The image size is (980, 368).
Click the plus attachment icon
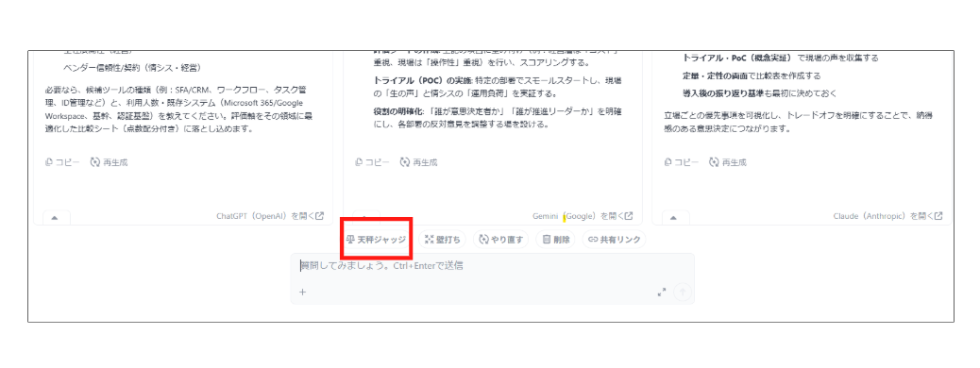302,292
